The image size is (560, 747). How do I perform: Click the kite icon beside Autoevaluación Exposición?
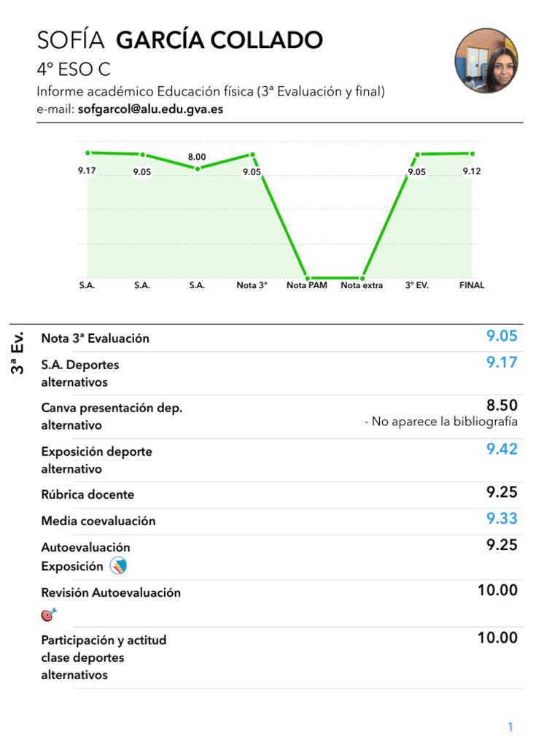pos(117,565)
